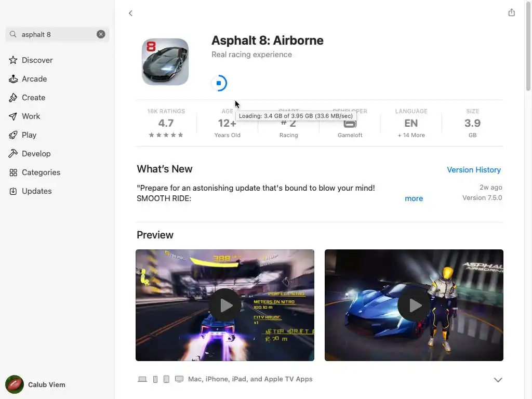Open the share menu icon
532x399 pixels.
click(x=511, y=12)
